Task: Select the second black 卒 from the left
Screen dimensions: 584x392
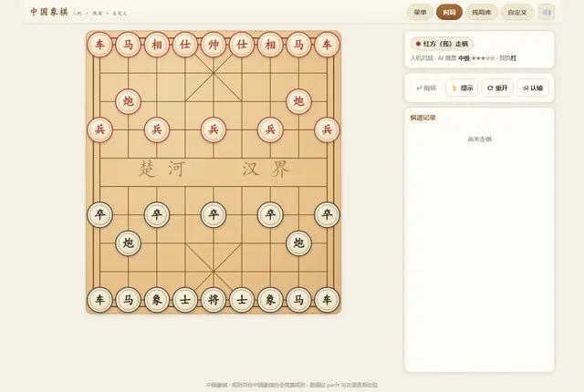Action: coord(157,214)
